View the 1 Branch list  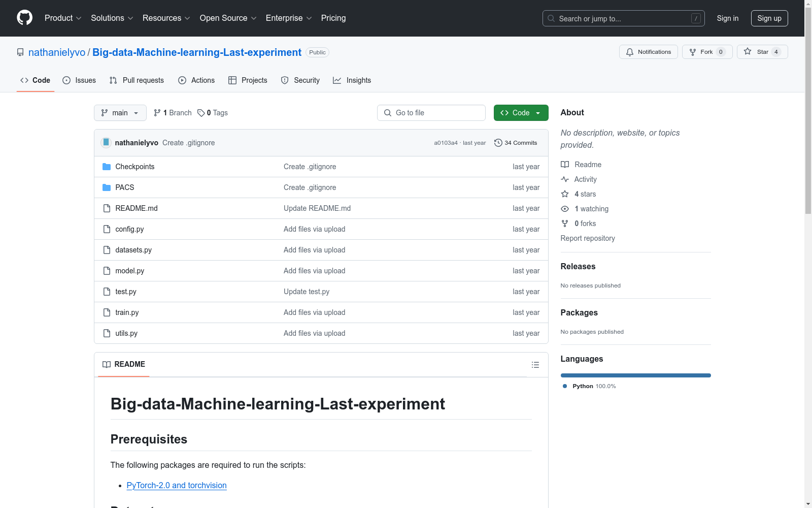point(173,113)
